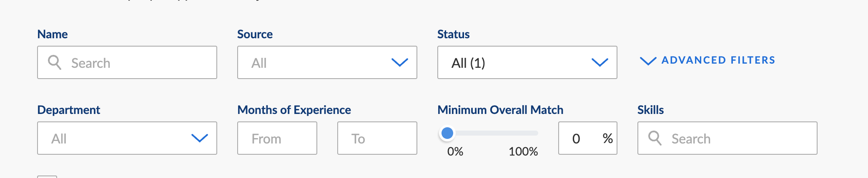Click the magnifier icon in Skills search
Screen dimensions: 868x178
click(655, 138)
